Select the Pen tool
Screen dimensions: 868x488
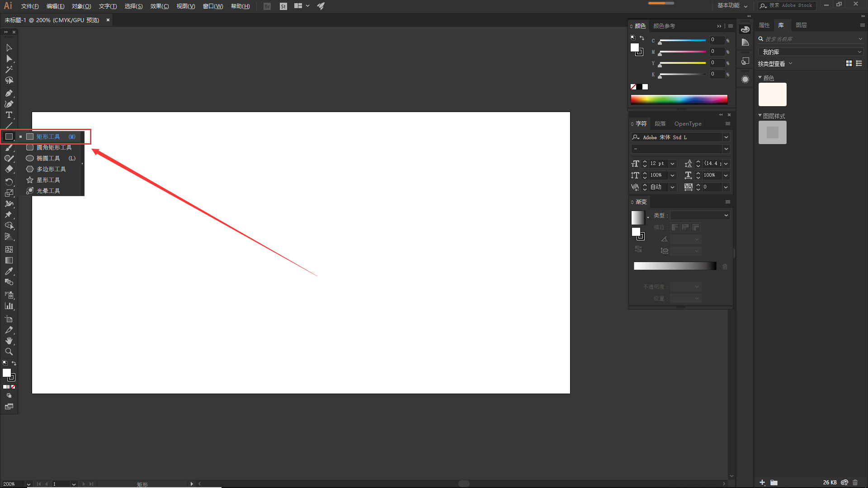click(9, 93)
